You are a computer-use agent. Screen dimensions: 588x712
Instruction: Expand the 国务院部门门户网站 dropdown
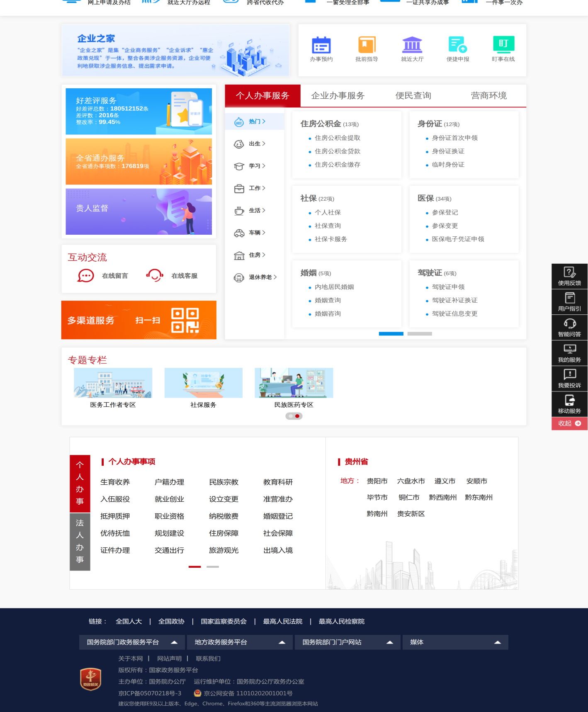[347, 642]
